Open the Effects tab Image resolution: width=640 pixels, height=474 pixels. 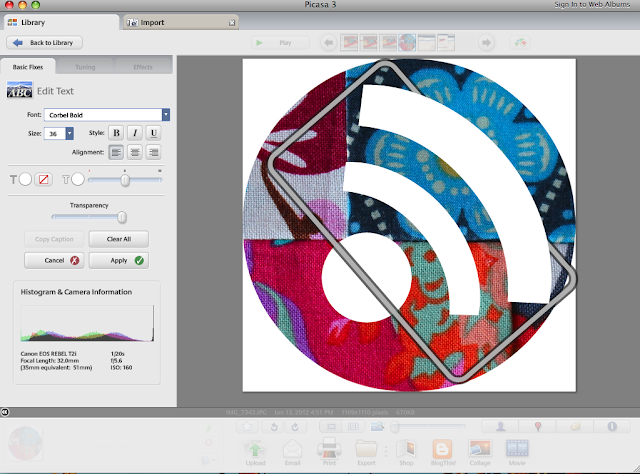tap(143, 67)
